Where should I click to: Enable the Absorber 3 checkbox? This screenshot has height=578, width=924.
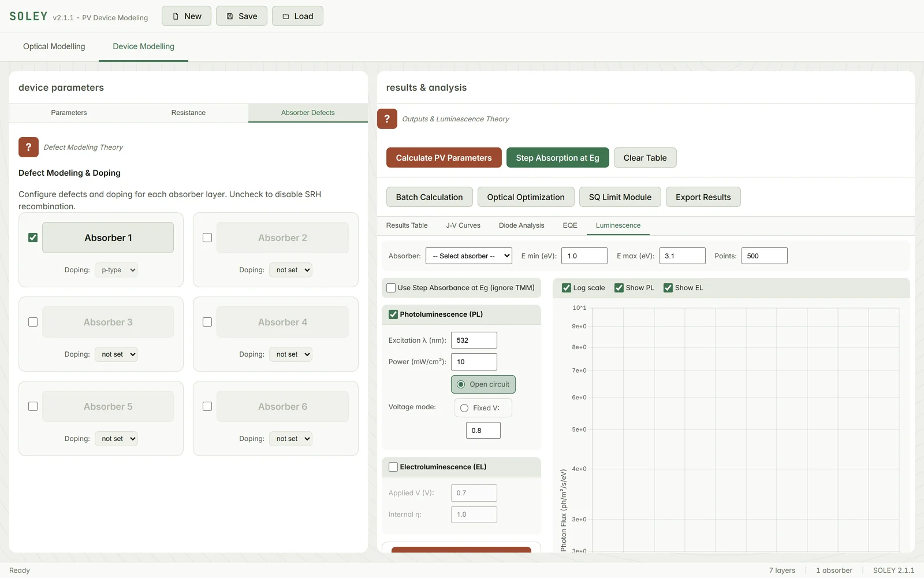(33, 322)
